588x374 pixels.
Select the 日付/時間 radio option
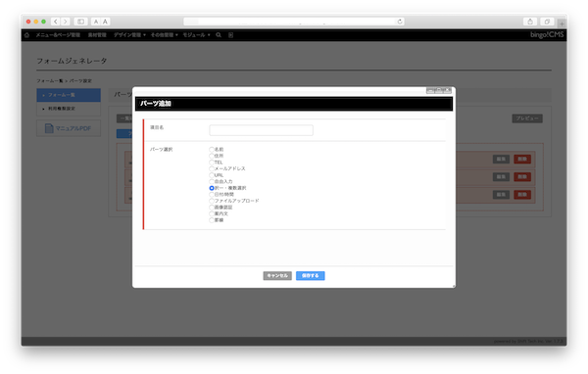212,195
